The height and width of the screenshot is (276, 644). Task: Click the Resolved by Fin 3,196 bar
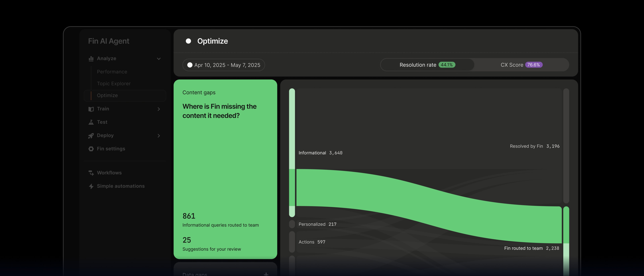(x=566, y=146)
